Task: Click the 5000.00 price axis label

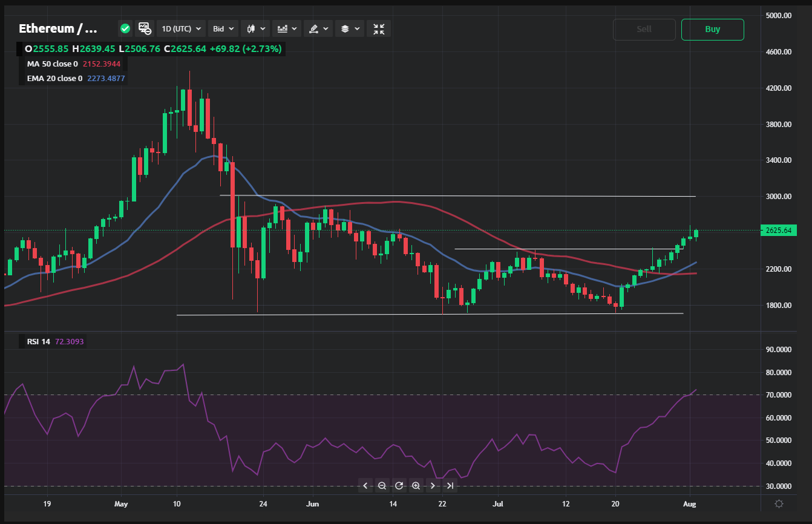Action: [779, 16]
